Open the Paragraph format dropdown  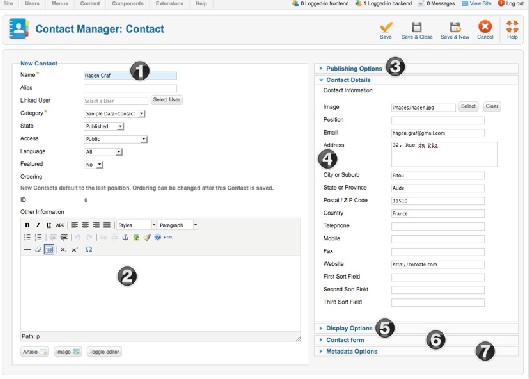click(178, 225)
